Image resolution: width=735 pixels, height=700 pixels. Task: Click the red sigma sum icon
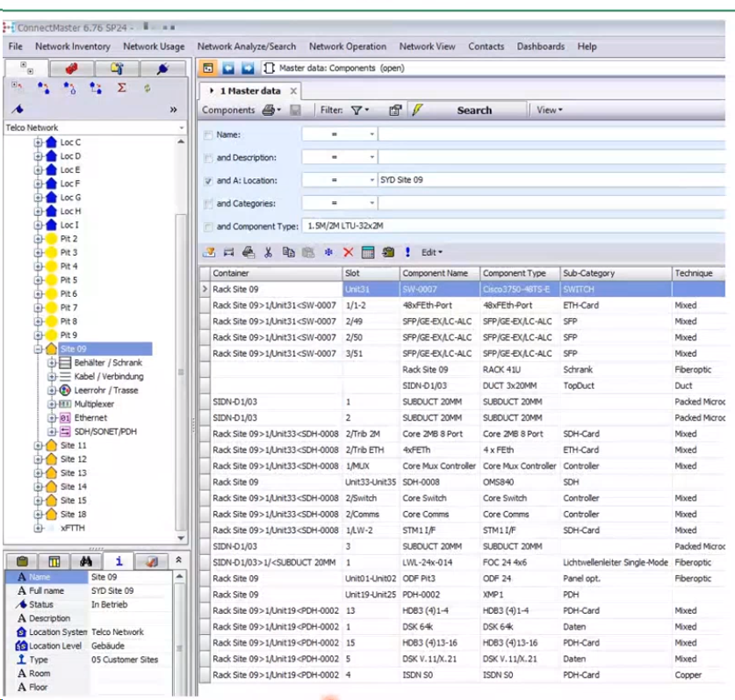coord(121,88)
